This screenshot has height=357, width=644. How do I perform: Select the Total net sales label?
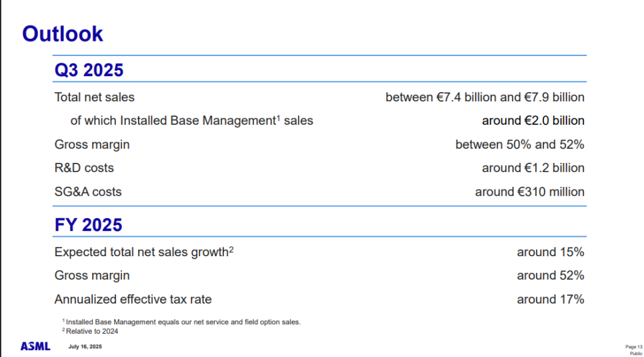click(x=95, y=97)
